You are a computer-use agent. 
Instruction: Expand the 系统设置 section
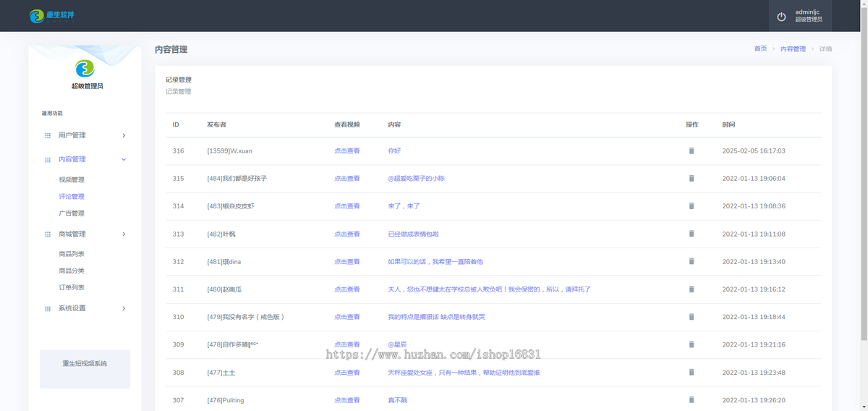coord(124,308)
